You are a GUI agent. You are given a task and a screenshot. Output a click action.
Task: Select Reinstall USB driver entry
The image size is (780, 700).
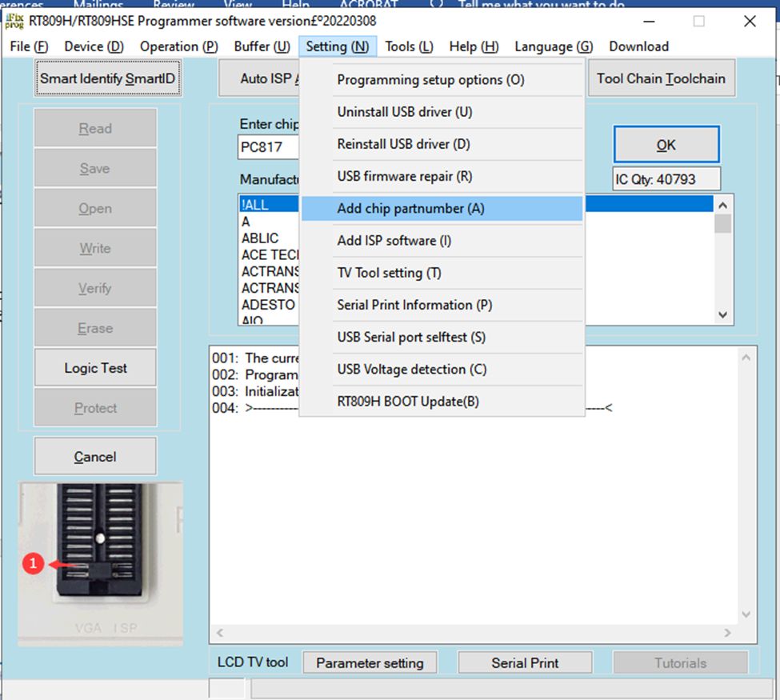point(403,145)
